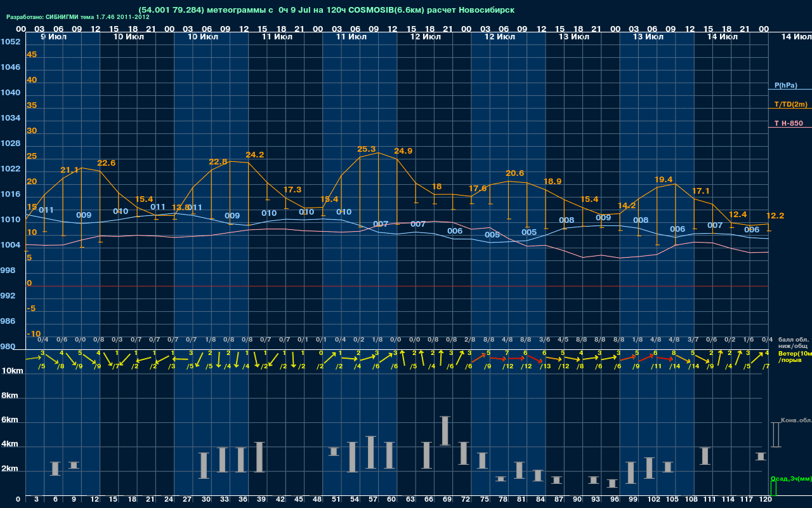Select the P(hPa) legend label

point(785,85)
